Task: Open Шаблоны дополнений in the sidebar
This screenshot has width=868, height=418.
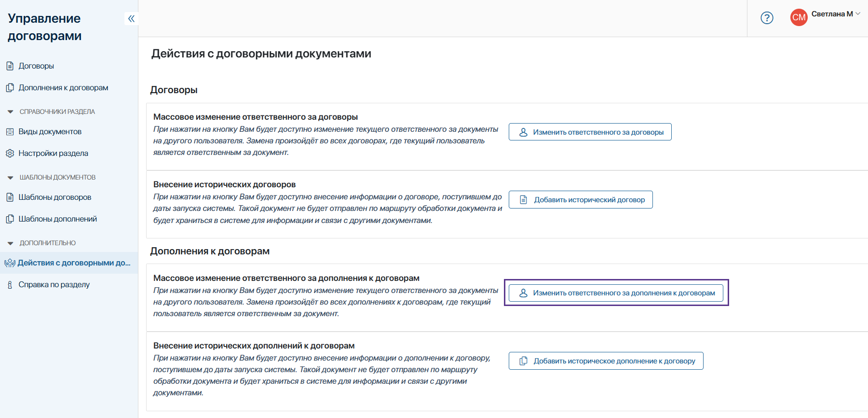Action: pyautogui.click(x=57, y=219)
